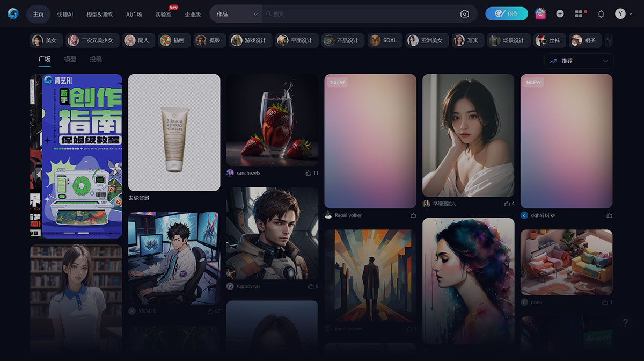Open the 去除背景 tool thumbnail

[x=174, y=132]
